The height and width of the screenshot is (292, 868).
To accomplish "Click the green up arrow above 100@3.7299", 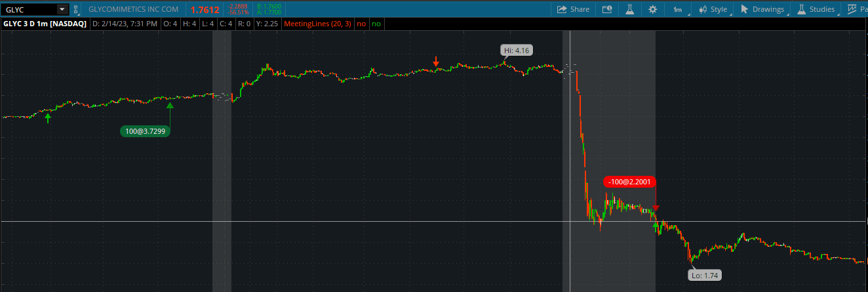I will [x=170, y=104].
